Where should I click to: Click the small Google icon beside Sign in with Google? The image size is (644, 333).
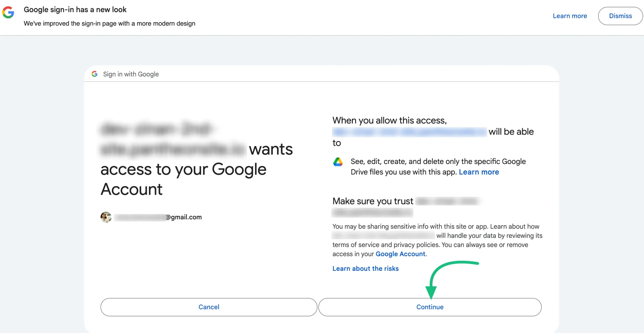95,74
